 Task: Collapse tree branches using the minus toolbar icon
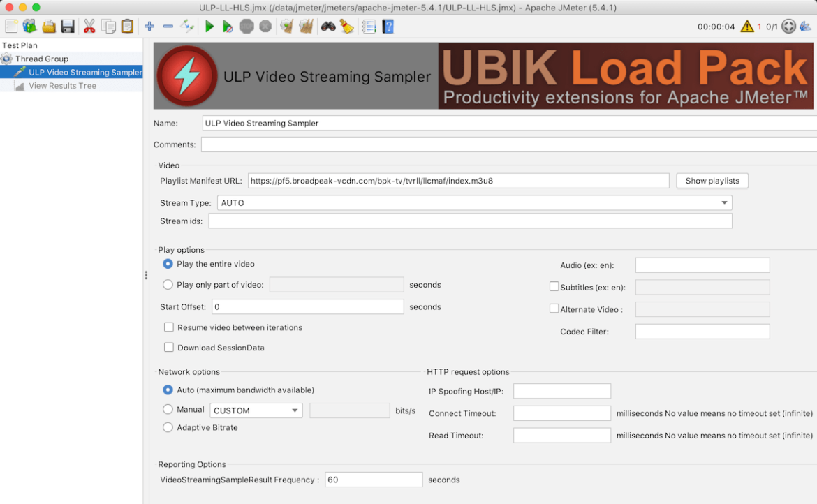pyautogui.click(x=168, y=26)
